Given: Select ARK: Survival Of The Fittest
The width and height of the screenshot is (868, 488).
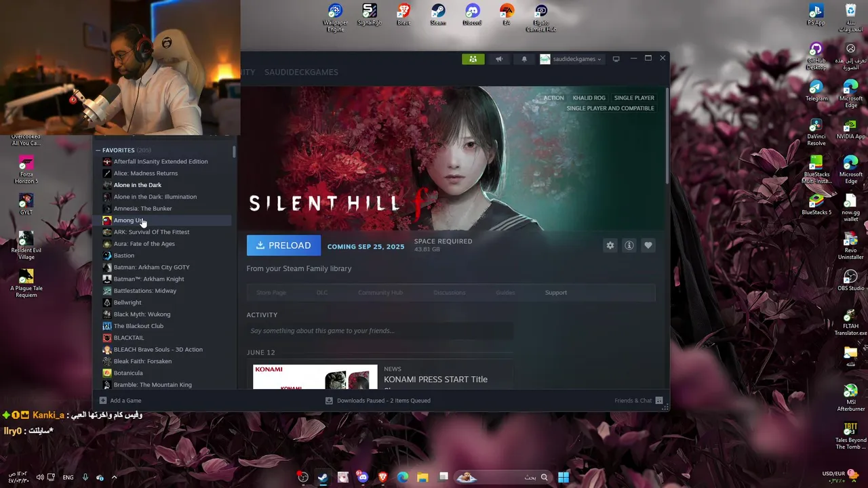Looking at the screenshot, I should 151,232.
